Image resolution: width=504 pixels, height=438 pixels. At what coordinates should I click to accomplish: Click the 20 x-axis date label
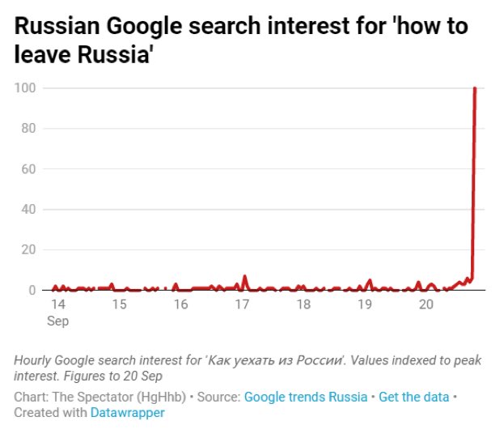tap(426, 305)
